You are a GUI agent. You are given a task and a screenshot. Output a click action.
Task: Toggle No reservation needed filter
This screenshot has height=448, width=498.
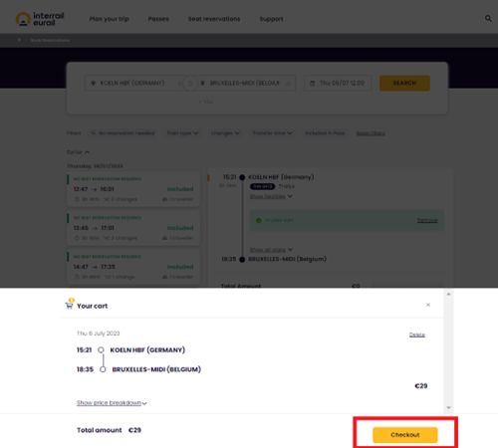[x=123, y=133]
